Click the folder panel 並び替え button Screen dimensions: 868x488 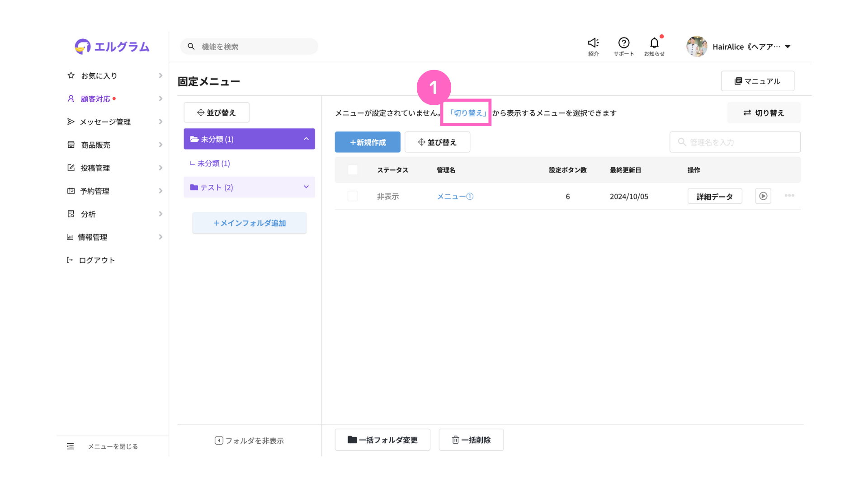pos(217,113)
